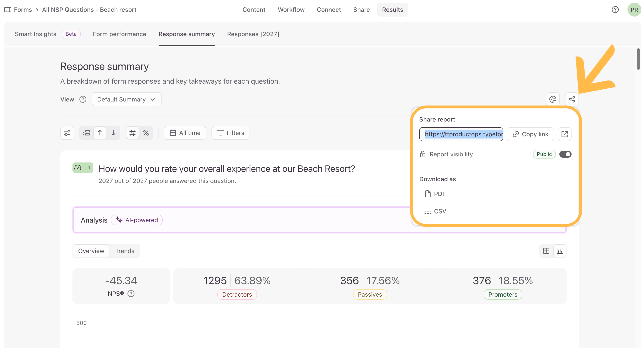Click the question 1 NPS type badge

pyautogui.click(x=83, y=168)
